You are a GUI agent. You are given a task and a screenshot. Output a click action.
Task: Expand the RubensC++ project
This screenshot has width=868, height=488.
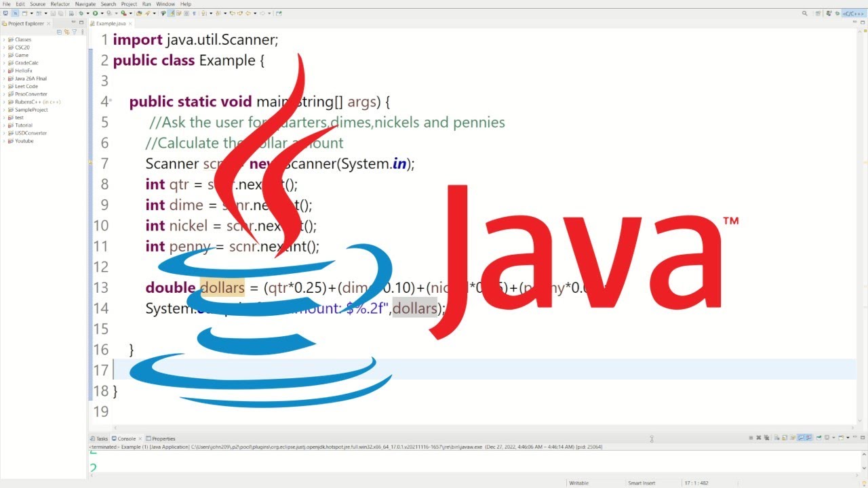coord(4,102)
